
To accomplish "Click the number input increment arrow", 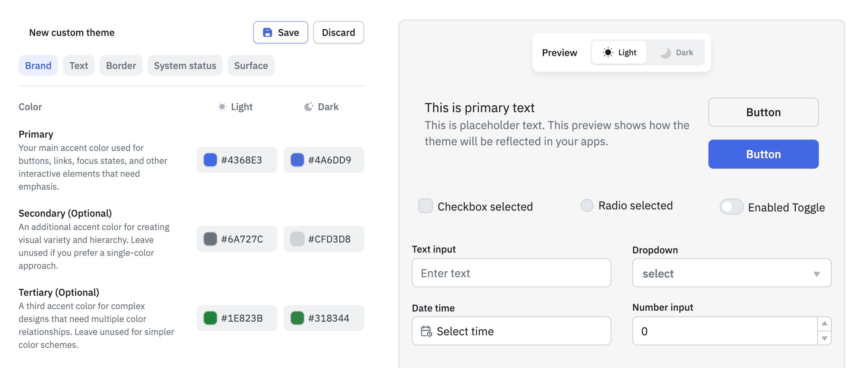I will click(825, 323).
